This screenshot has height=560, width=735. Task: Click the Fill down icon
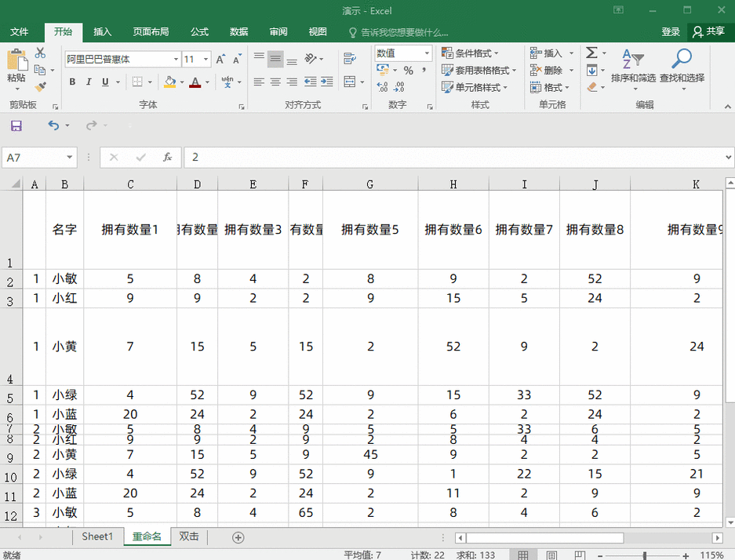pos(591,71)
